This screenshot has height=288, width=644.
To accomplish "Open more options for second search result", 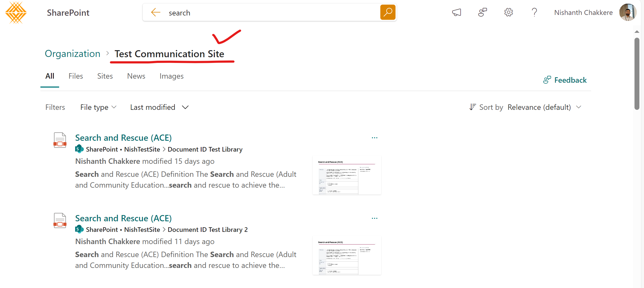I will coord(375,218).
